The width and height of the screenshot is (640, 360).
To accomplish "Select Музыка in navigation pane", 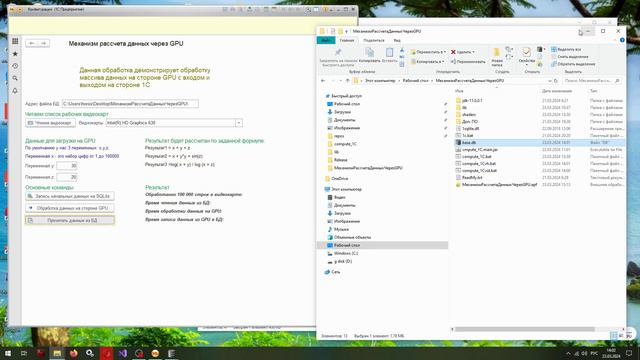I will click(x=341, y=229).
